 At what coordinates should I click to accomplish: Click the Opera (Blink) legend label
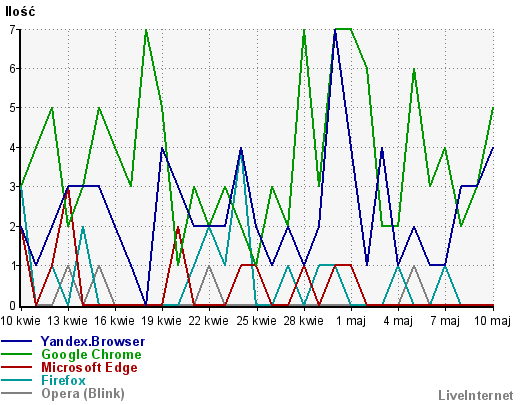(x=83, y=394)
